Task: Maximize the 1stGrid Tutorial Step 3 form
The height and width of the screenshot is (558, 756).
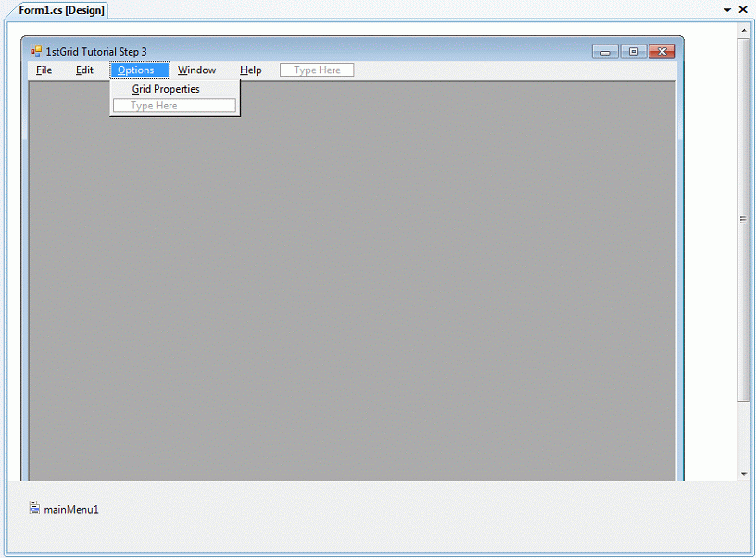Action: point(634,52)
